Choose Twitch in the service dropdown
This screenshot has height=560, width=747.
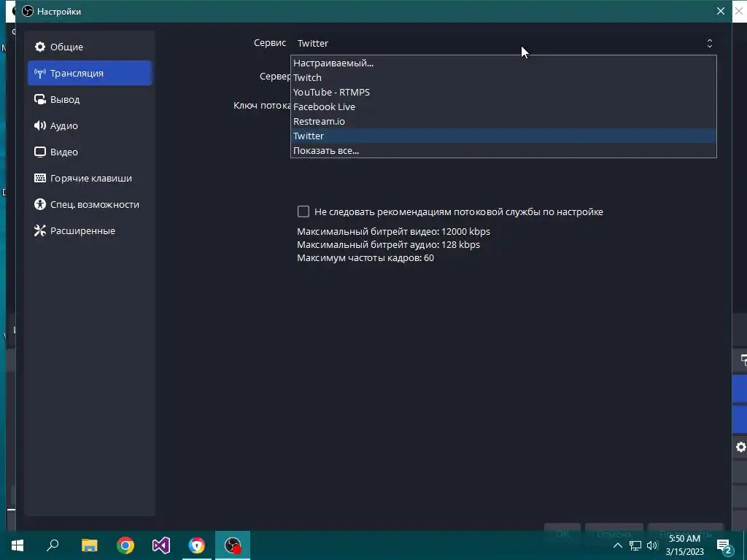503,77
